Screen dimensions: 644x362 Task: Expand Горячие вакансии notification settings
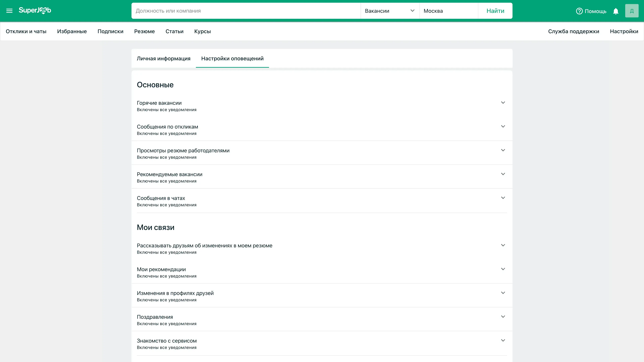click(x=503, y=103)
